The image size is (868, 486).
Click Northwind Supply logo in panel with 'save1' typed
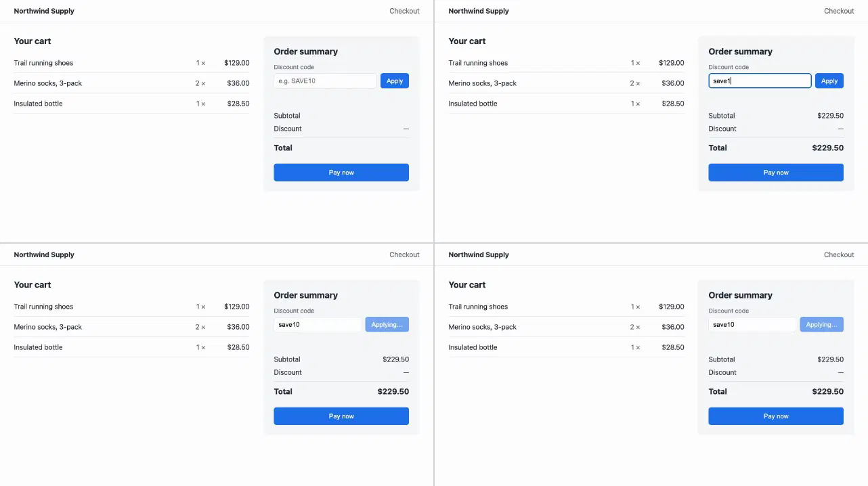tap(479, 11)
